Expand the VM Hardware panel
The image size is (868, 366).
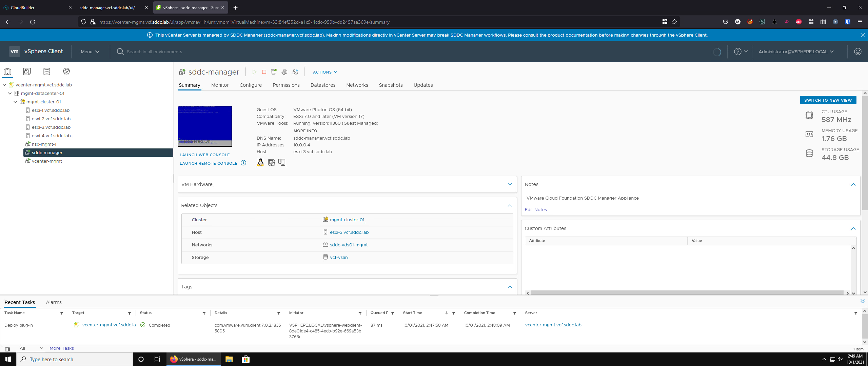pos(510,184)
